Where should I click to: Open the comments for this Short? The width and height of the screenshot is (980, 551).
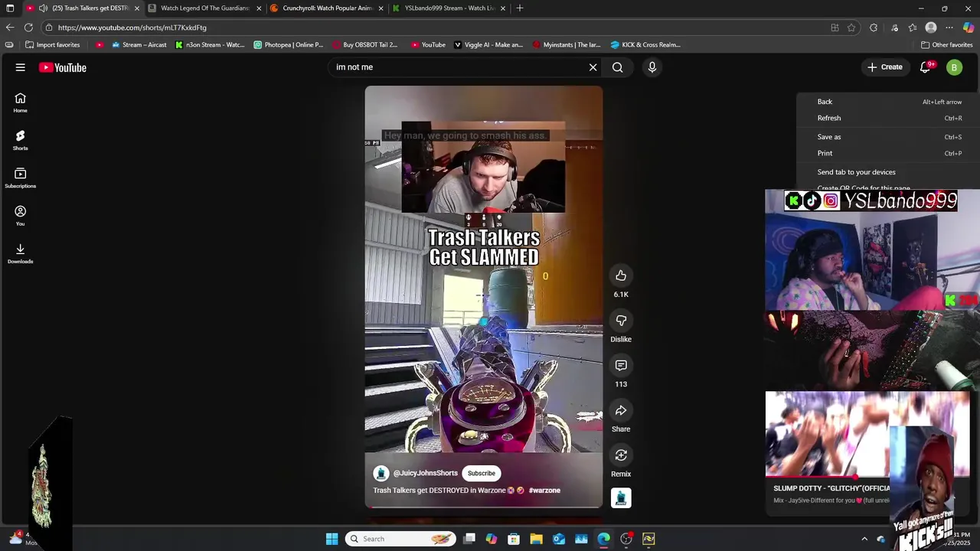[x=621, y=366]
